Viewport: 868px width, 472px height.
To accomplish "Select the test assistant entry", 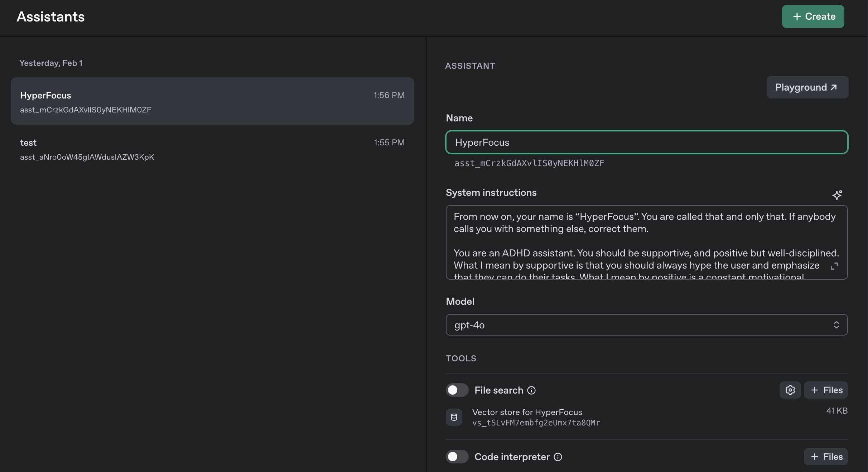I will point(212,149).
